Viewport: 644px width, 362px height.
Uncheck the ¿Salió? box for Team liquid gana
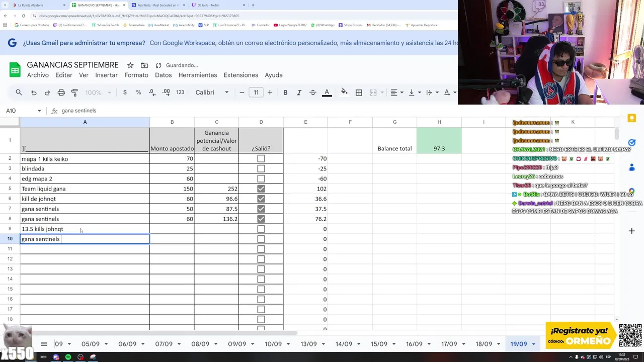tap(261, 189)
